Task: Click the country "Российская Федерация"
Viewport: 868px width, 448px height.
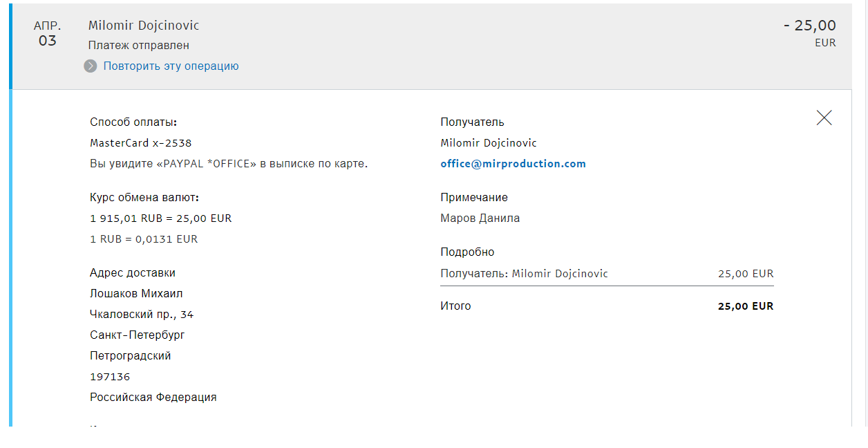Action: [x=153, y=398]
